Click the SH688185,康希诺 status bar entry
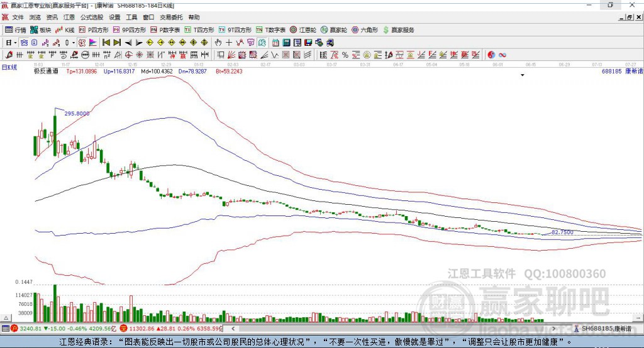Screen dimensions: 644x348 point(602,329)
